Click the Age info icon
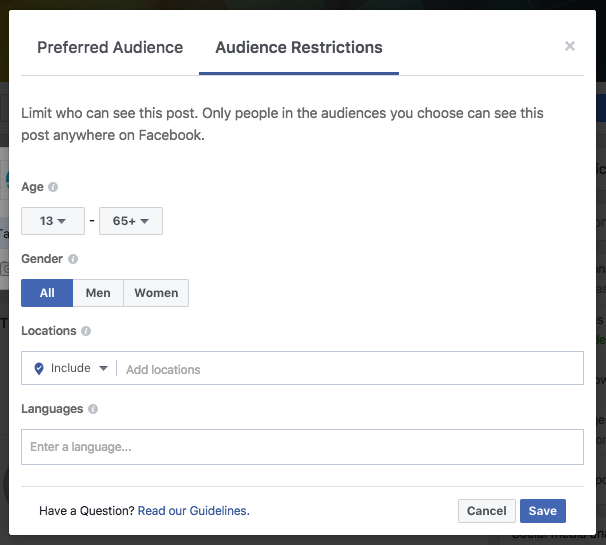The image size is (606, 545). click(53, 187)
